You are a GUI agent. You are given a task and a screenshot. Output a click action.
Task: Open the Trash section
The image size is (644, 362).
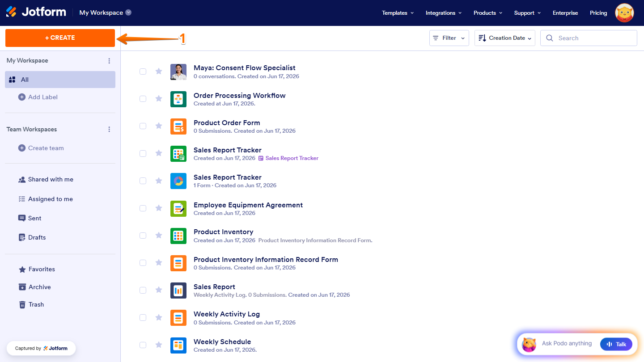(x=31, y=304)
